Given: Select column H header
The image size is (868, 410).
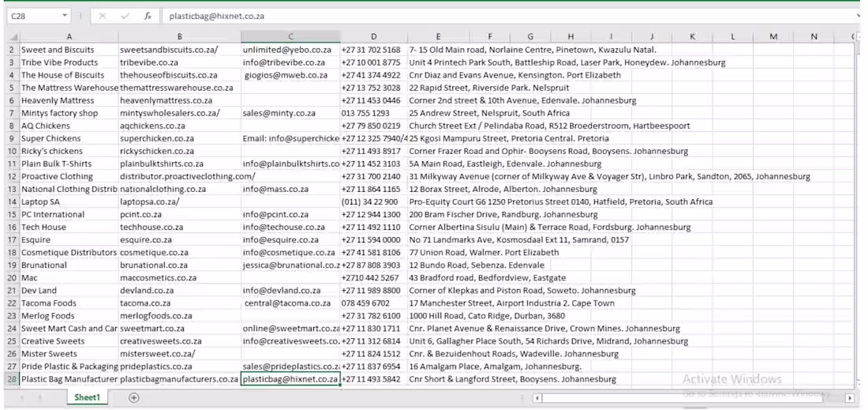Looking at the screenshot, I should (x=571, y=37).
